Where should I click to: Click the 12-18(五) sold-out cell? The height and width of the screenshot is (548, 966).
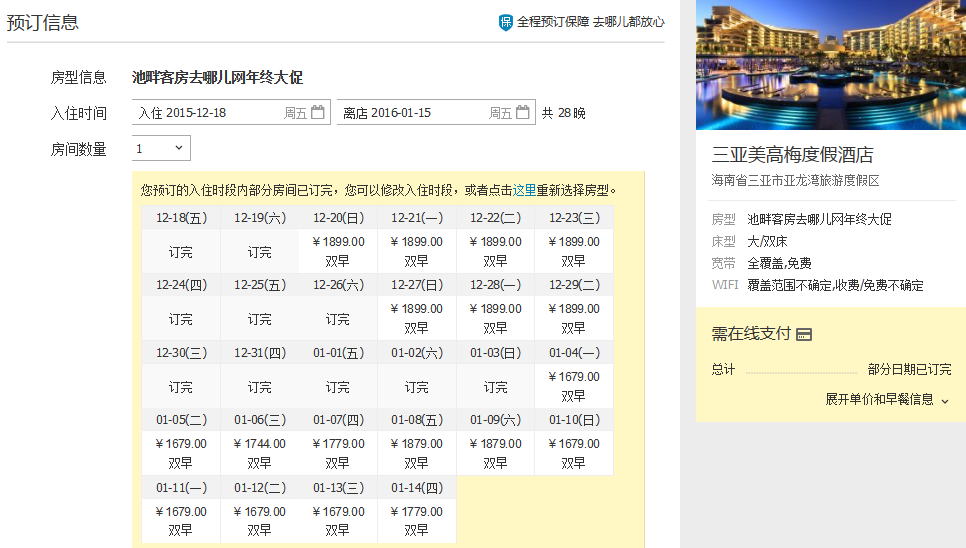[181, 252]
